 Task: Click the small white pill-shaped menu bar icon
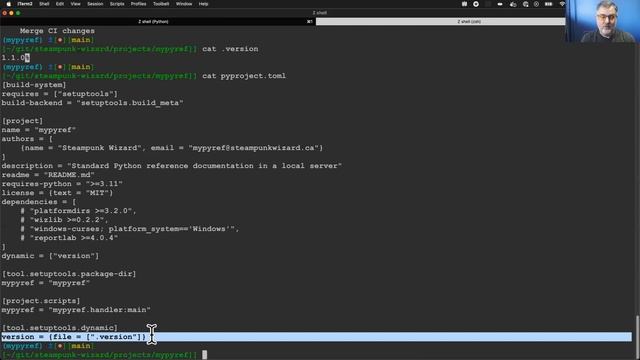(500, 4)
